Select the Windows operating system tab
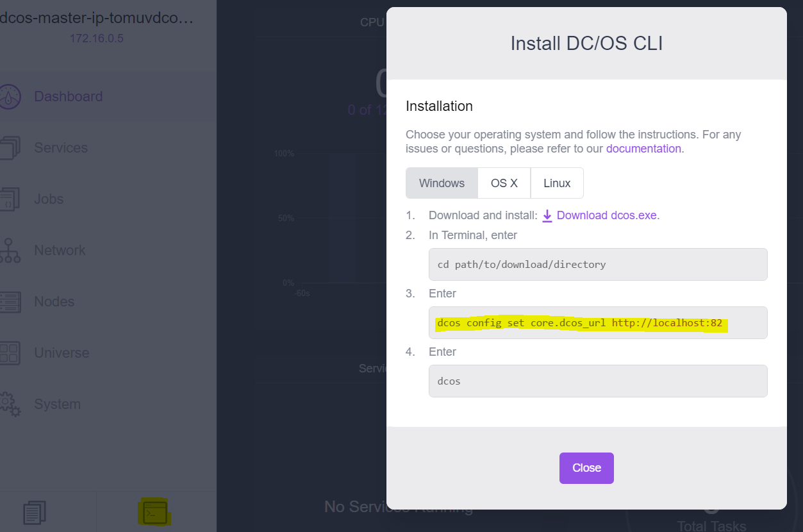This screenshot has height=532, width=803. (x=442, y=183)
